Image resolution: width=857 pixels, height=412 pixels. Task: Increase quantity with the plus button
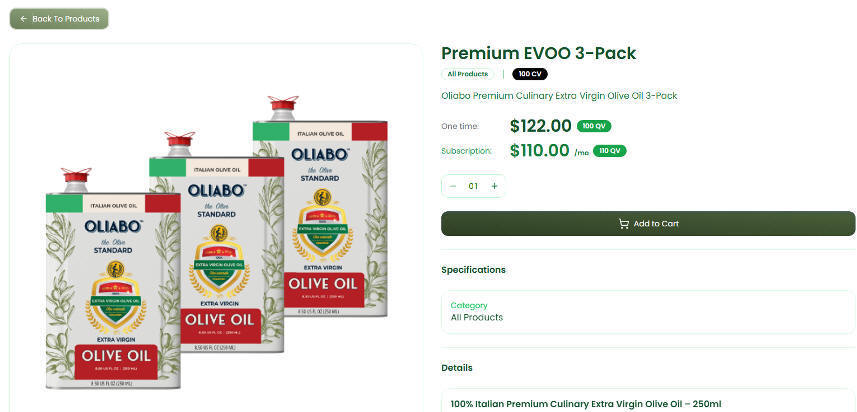click(x=494, y=186)
